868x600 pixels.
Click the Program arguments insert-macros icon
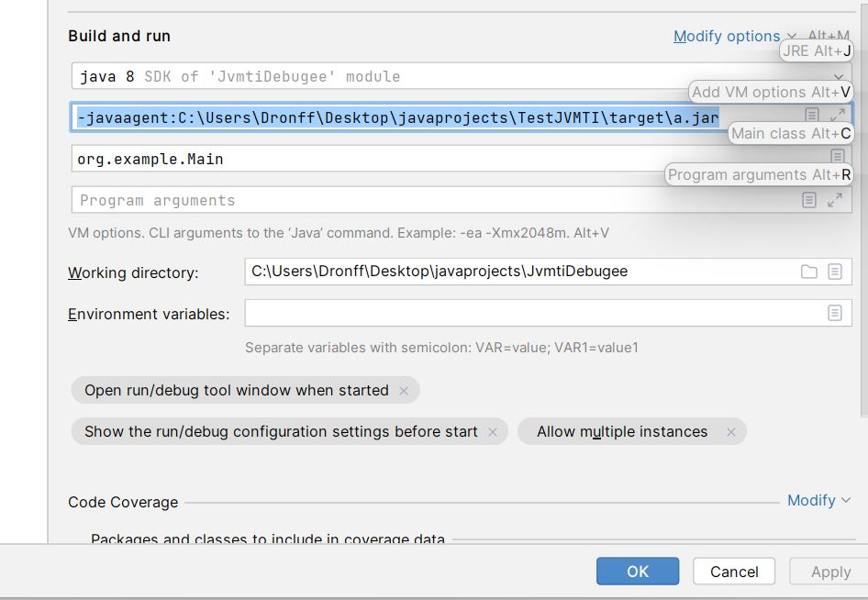808,200
